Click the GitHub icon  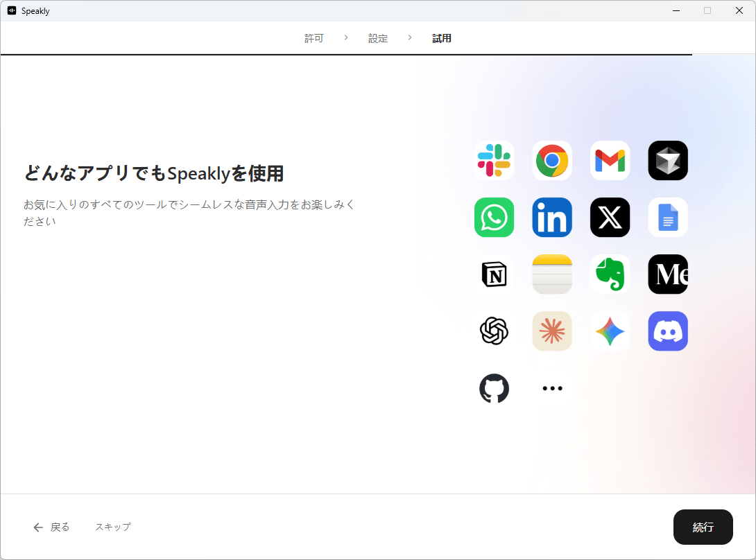point(494,388)
